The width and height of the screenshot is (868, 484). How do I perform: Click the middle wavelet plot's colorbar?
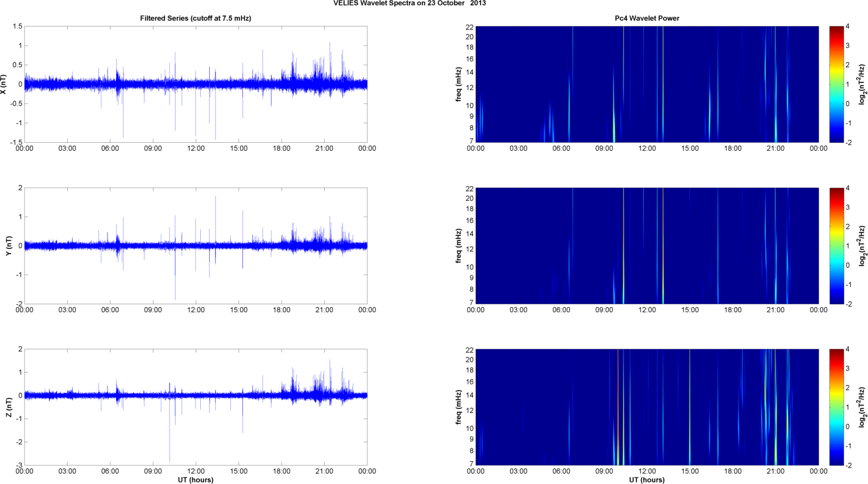(x=836, y=246)
